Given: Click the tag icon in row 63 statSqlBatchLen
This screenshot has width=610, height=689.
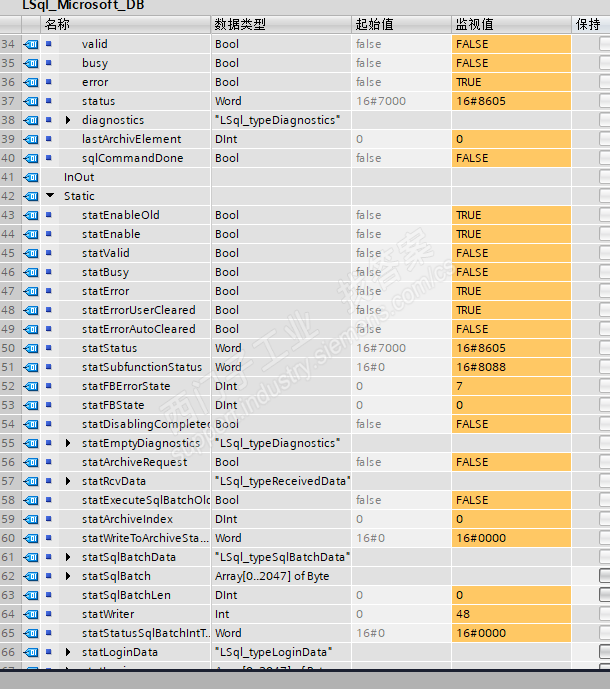Looking at the screenshot, I should [x=31, y=595].
